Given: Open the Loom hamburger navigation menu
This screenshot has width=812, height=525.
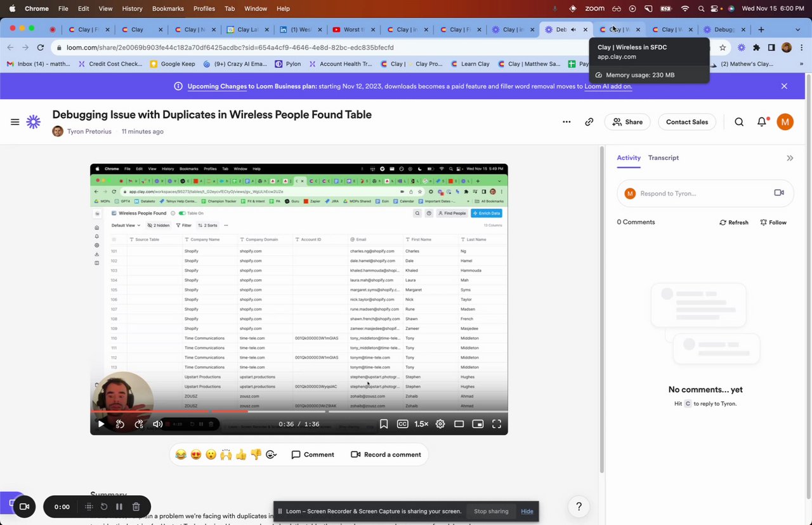Looking at the screenshot, I should pos(15,122).
